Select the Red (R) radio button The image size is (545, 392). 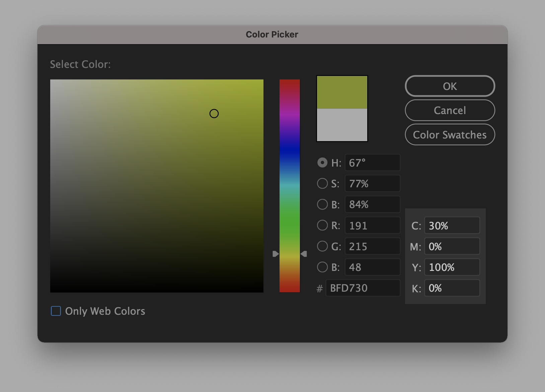coord(322,225)
